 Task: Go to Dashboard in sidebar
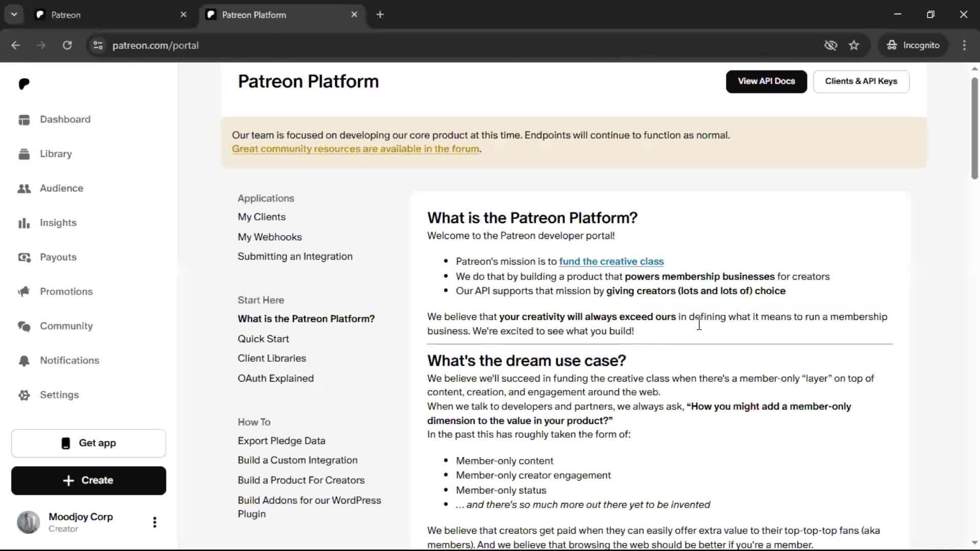pyautogui.click(x=65, y=119)
